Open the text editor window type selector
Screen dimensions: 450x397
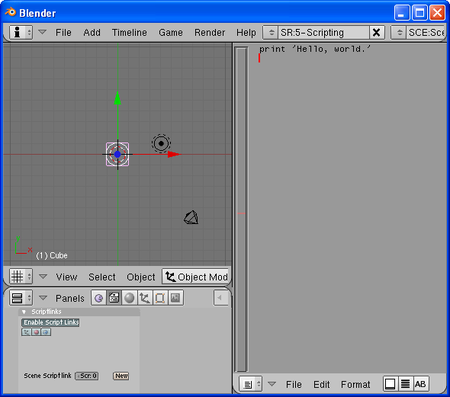[x=251, y=384]
